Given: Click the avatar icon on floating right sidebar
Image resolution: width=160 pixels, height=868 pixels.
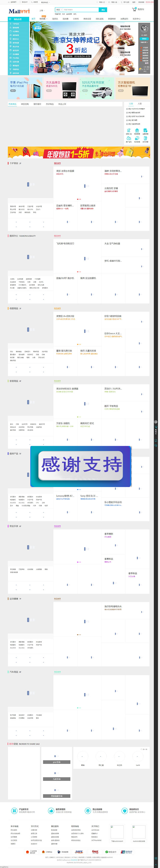Looking at the screenshot, I should point(156,422).
